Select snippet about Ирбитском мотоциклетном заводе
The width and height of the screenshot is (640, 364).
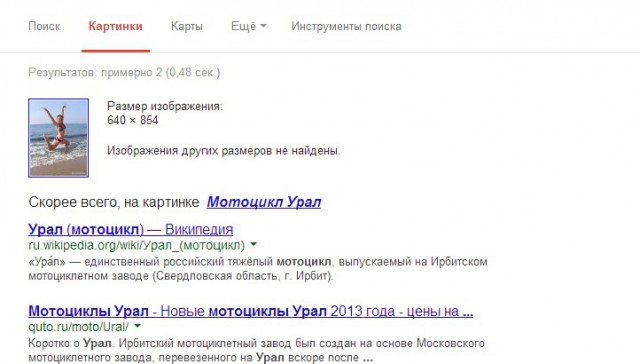(258, 269)
